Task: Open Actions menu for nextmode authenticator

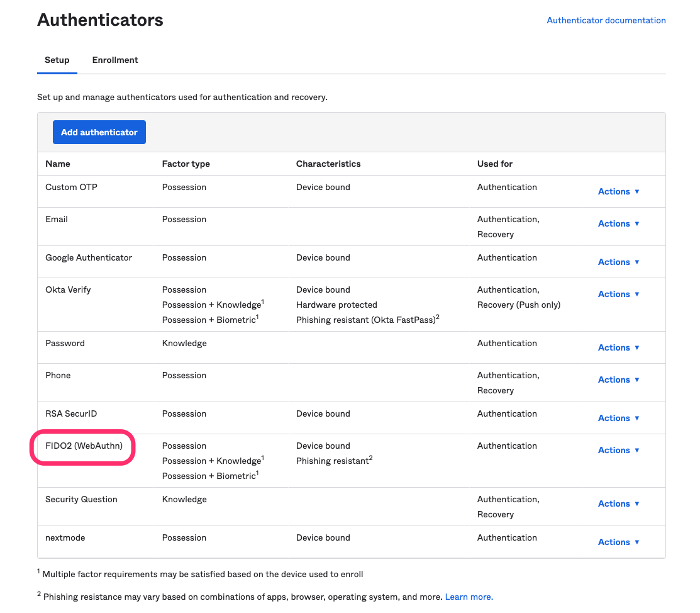Action: pyautogui.click(x=618, y=542)
